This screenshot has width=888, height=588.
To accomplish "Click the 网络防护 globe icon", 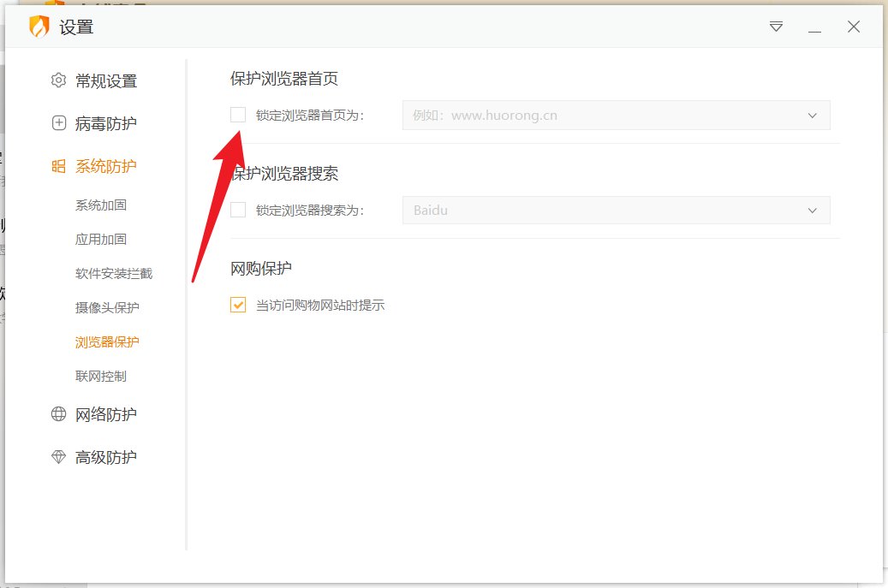I will click(57, 414).
